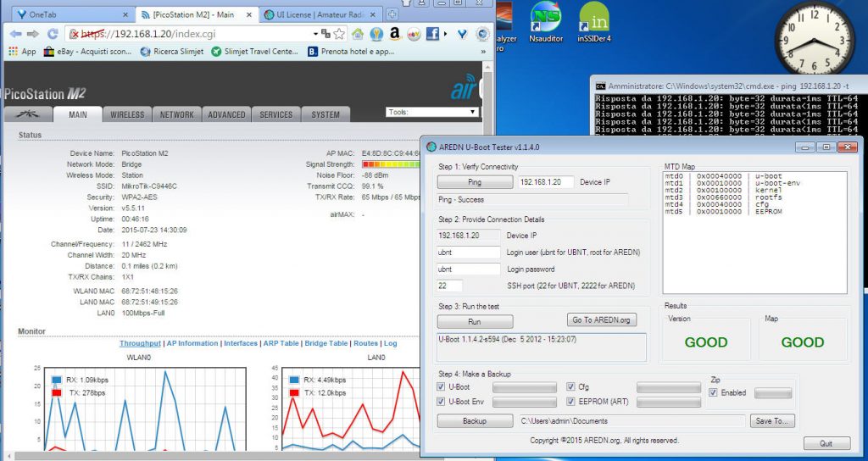The width and height of the screenshot is (868, 461).
Task: Open address bar history dropdown arrow
Action: point(315,34)
